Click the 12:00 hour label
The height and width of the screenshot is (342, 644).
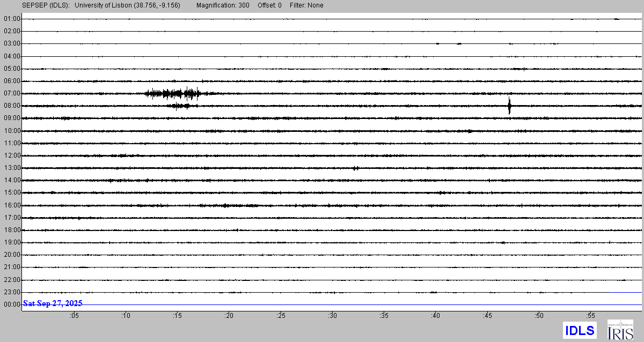[x=12, y=156]
